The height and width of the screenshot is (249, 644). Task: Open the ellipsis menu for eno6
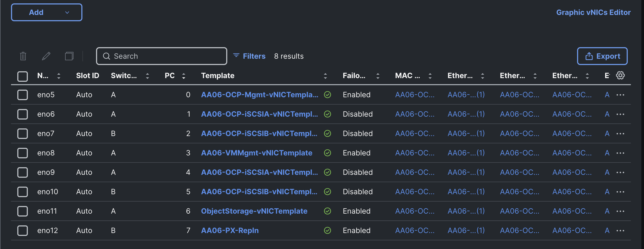621,114
